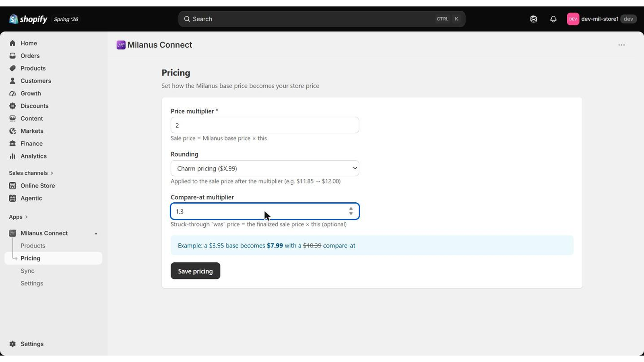Image resolution: width=644 pixels, height=362 pixels.
Task: Click the Analytics bar chart icon
Action: (x=12, y=156)
